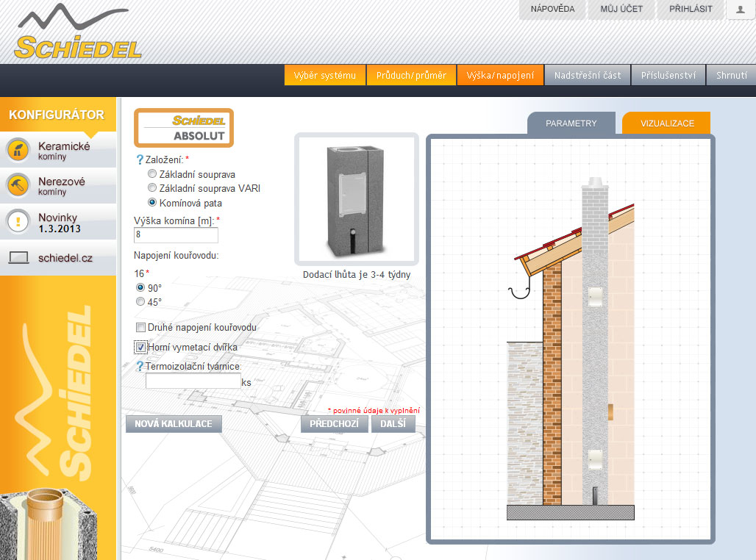The width and height of the screenshot is (756, 560).
Task: Click the Další button
Action: pos(393,424)
